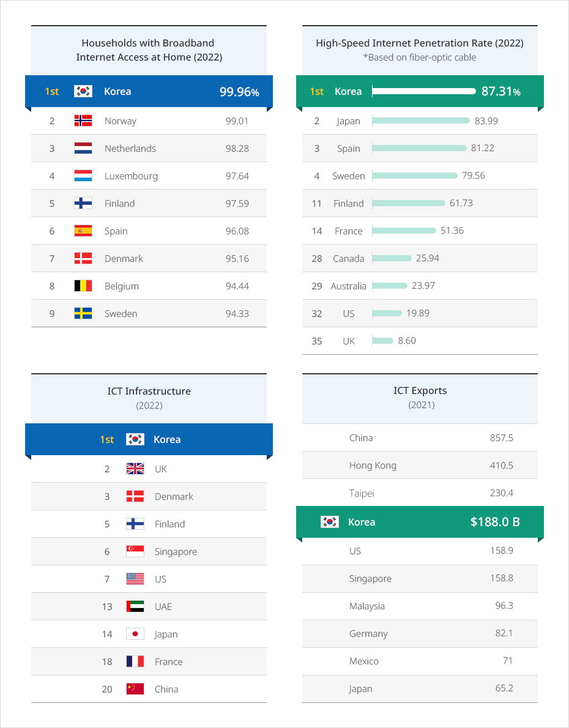Click the Japan flag in ICT Infrastructure
Screen dimensions: 569x728
click(135, 634)
